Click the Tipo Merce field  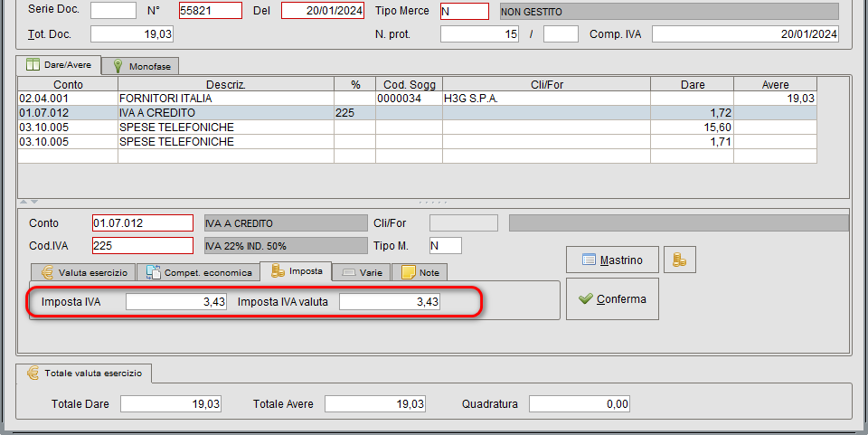465,11
